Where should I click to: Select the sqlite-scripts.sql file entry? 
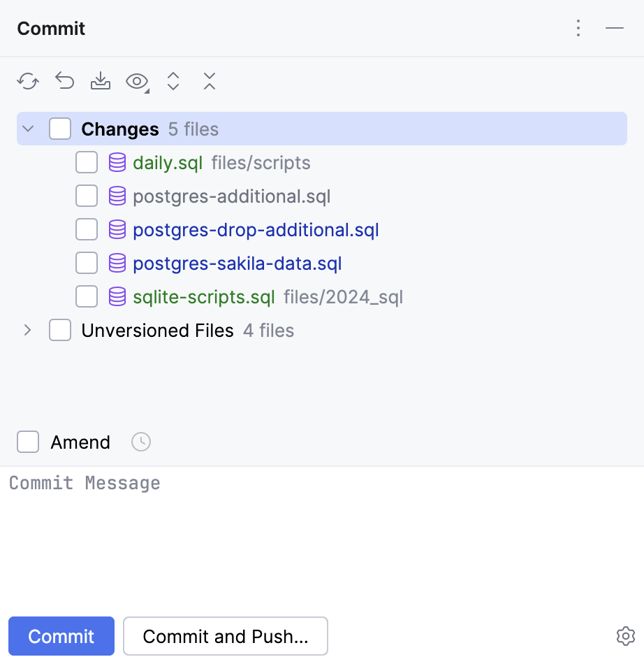203,297
